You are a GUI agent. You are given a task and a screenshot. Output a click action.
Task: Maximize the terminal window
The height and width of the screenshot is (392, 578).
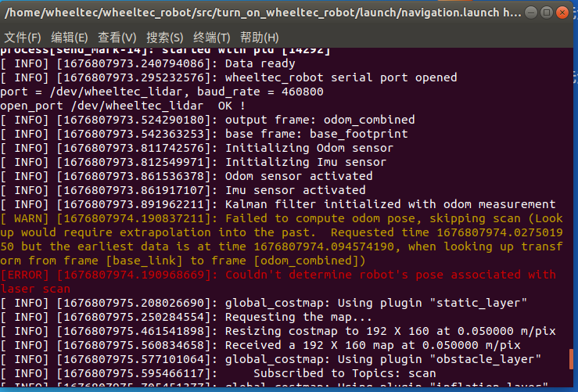coord(547,13)
